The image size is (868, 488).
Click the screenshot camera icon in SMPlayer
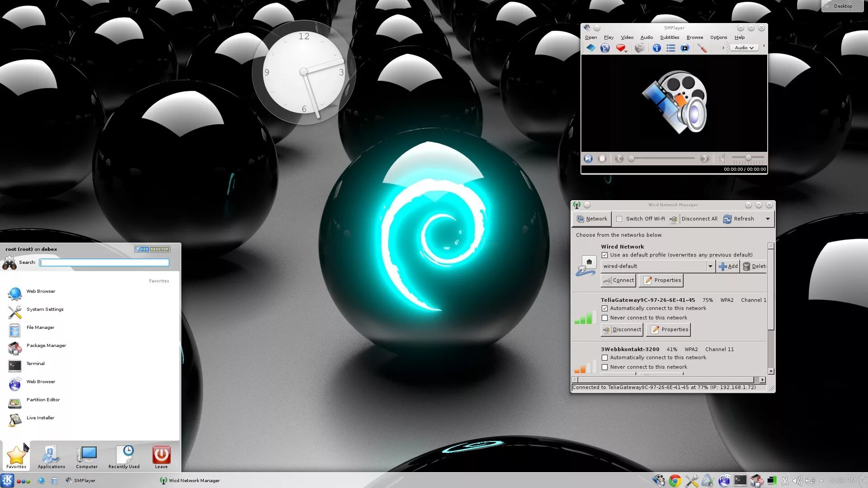point(639,48)
